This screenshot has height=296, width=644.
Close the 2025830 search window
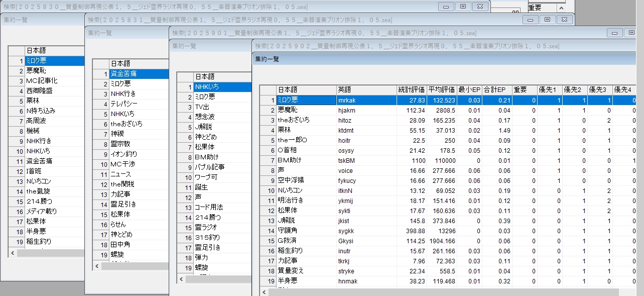[480, 7]
